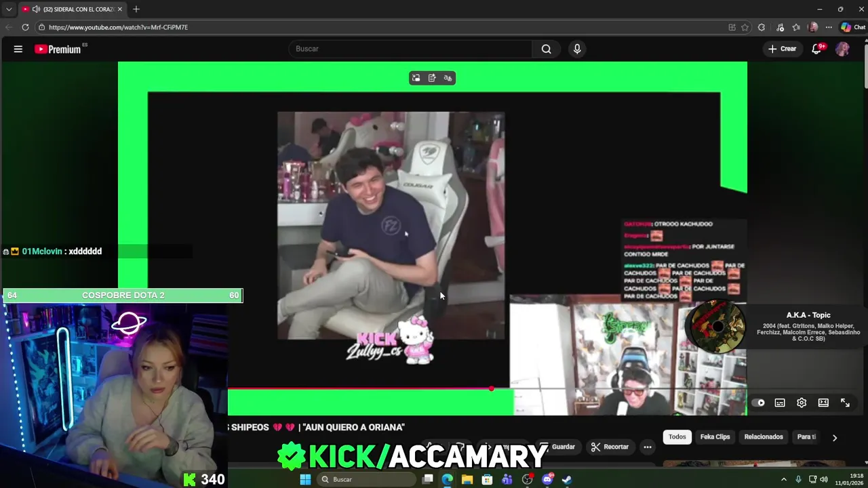The image size is (868, 488).
Task: Enter full screen in the video player
Action: click(845, 403)
